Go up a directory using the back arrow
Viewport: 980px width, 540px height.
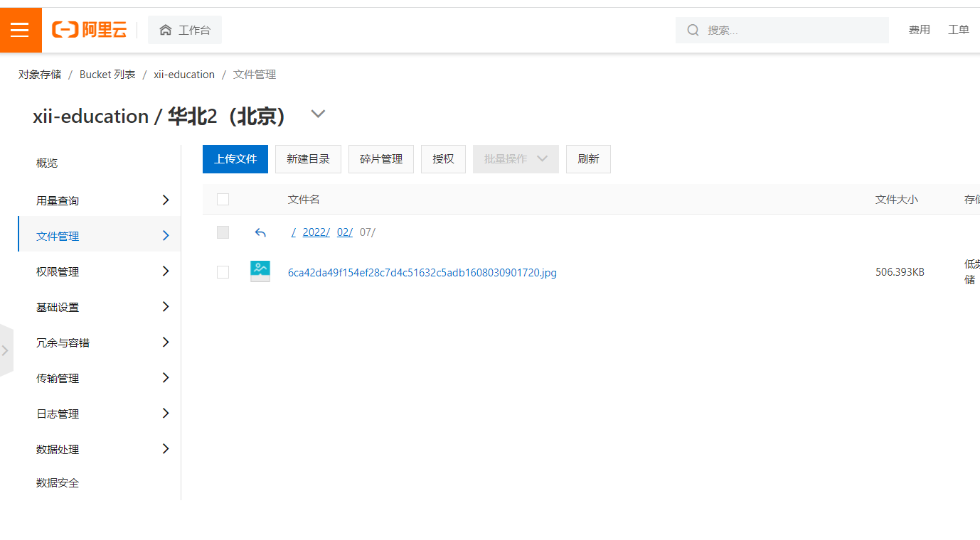click(260, 232)
